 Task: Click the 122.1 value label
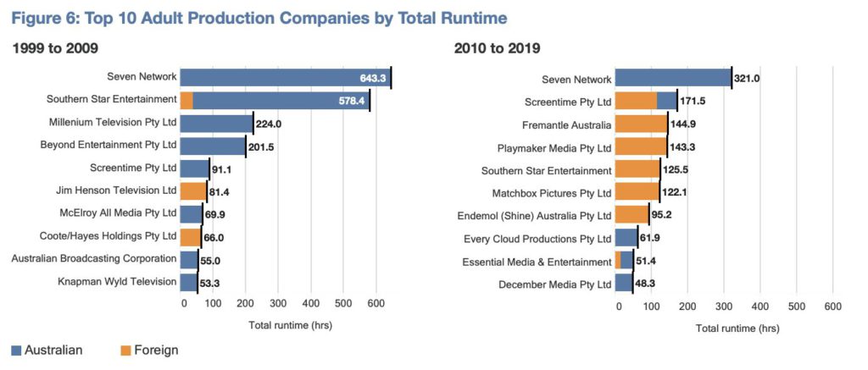675,192
